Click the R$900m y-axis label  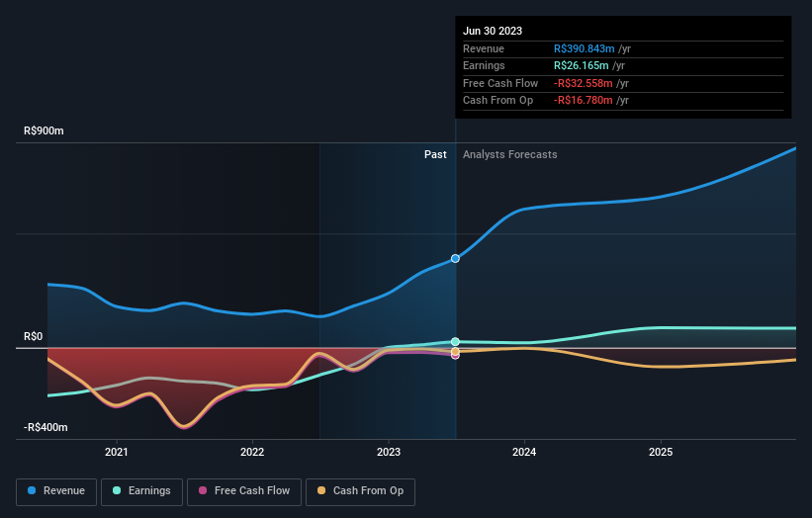point(45,130)
